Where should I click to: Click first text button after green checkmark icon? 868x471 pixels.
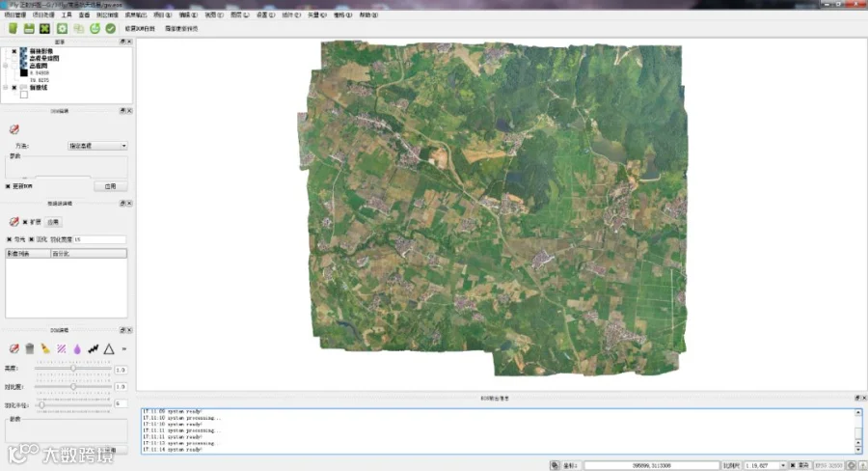tap(140, 28)
